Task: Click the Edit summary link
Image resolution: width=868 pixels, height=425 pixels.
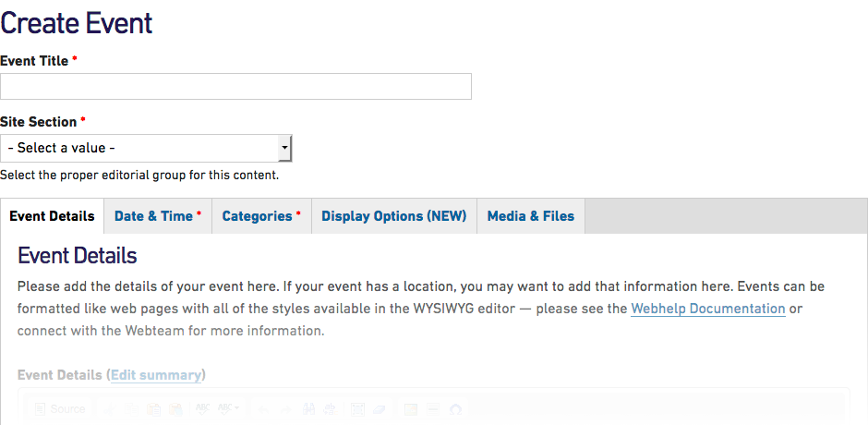Action: coord(156,375)
